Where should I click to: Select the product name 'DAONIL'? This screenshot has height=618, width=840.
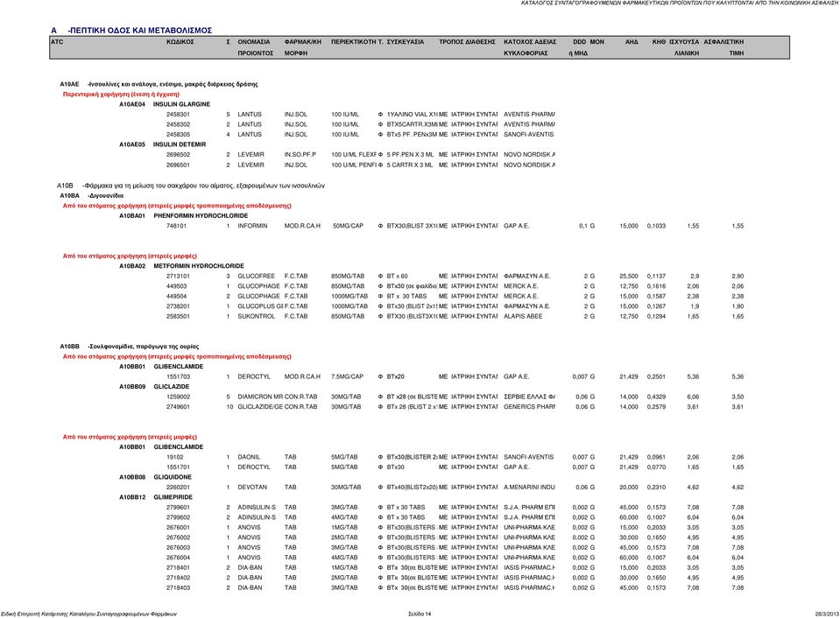pos(249,457)
